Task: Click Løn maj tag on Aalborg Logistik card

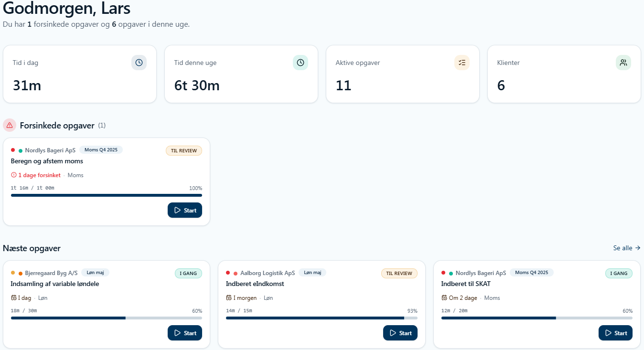Action: point(312,273)
